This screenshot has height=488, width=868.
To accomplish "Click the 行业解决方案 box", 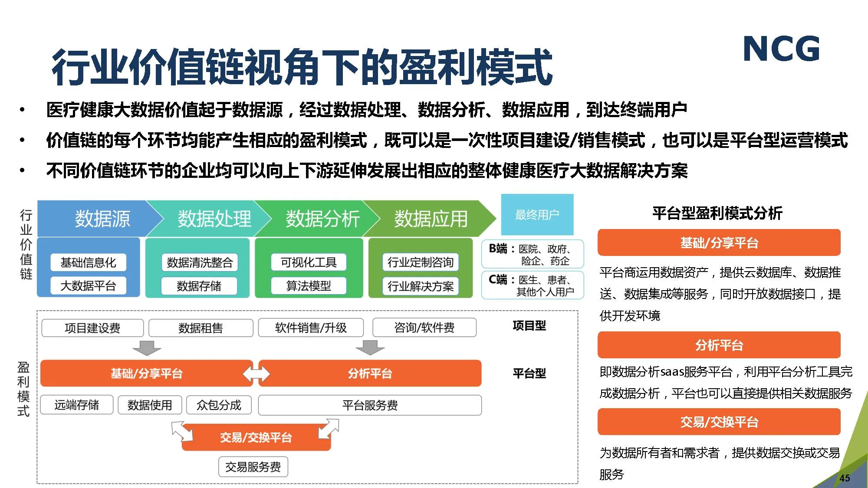I will (420, 286).
